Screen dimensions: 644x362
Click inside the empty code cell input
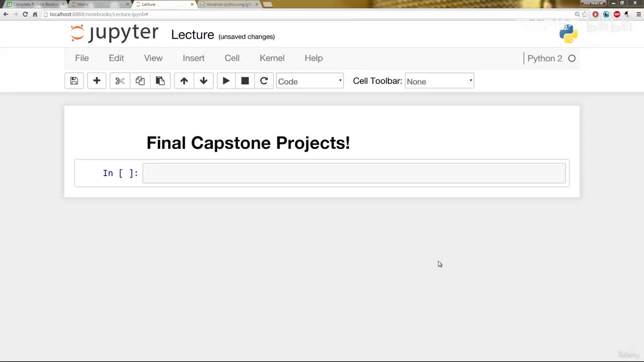354,173
